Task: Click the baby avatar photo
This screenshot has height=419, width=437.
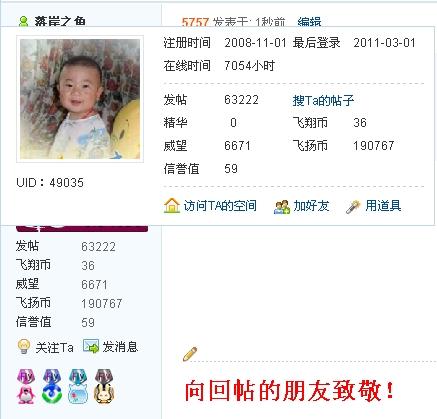Action: 80,99
